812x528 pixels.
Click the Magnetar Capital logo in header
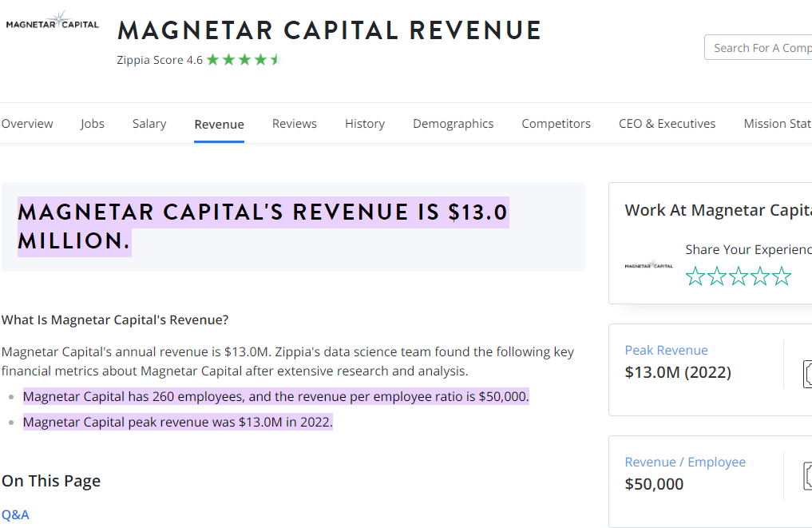[x=53, y=22]
